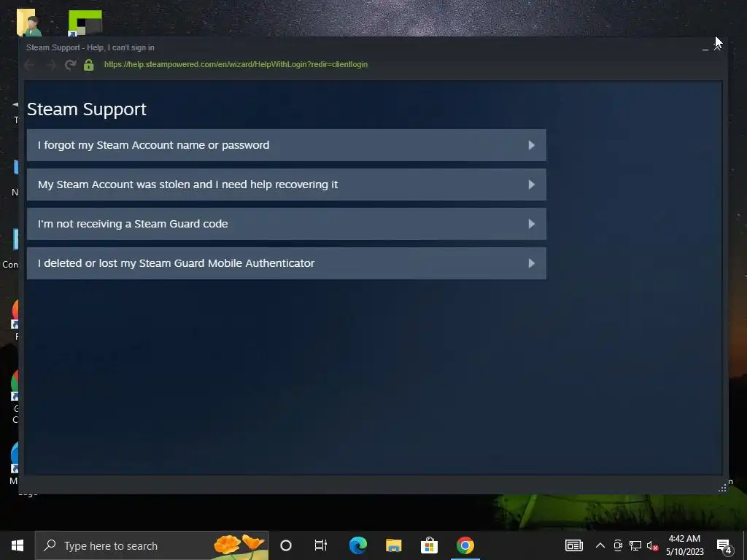Click arrow on stolen account row

532,184
